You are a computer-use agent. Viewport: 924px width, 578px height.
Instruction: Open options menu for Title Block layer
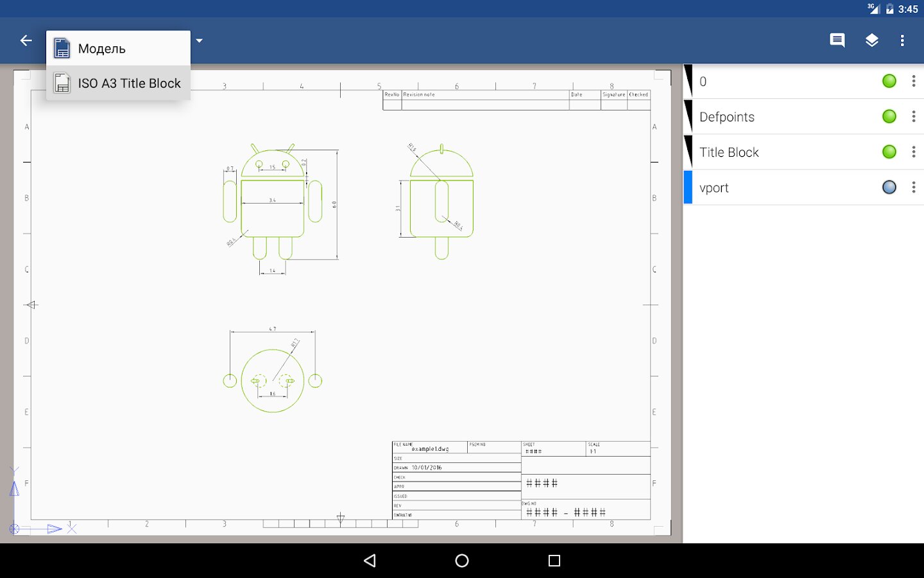(913, 152)
